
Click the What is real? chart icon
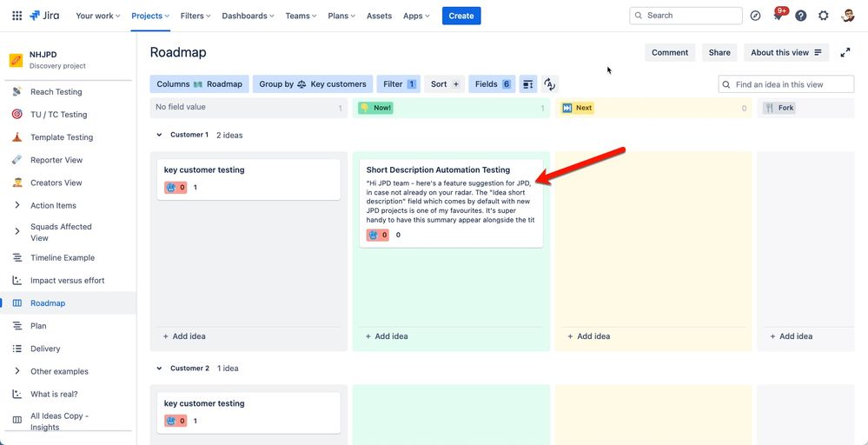[x=17, y=394]
